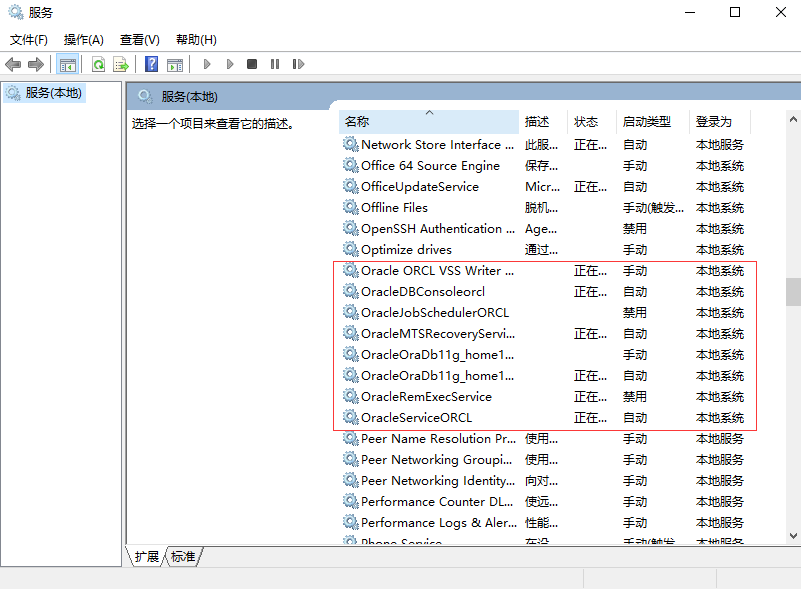Screen dimensions: 801x589
Task: Sort by the 描述 column header
Action: [x=543, y=122]
